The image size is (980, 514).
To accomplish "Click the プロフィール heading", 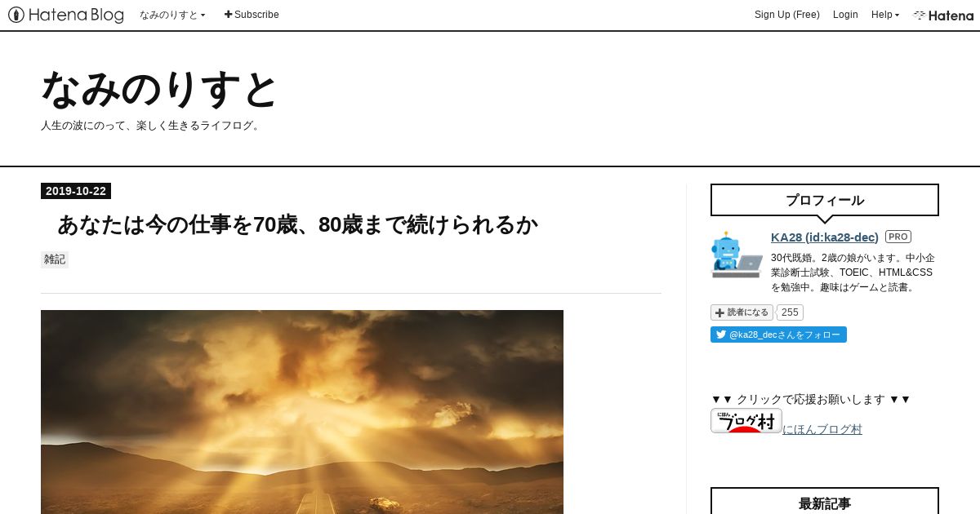I will click(825, 200).
